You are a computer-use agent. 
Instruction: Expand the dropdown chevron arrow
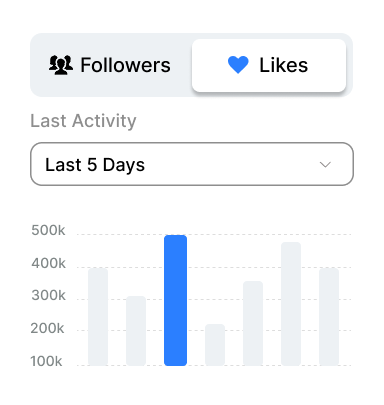click(x=325, y=164)
